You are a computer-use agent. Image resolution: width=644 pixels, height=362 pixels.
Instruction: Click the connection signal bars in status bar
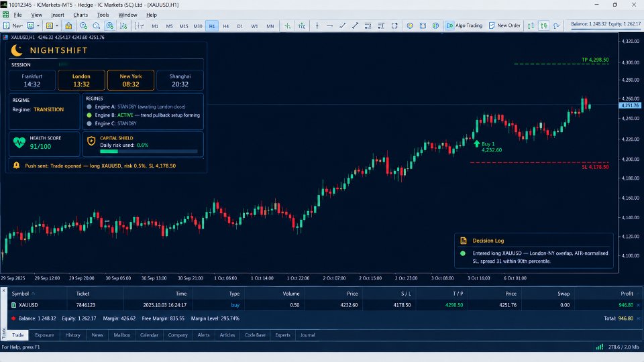coord(600,347)
